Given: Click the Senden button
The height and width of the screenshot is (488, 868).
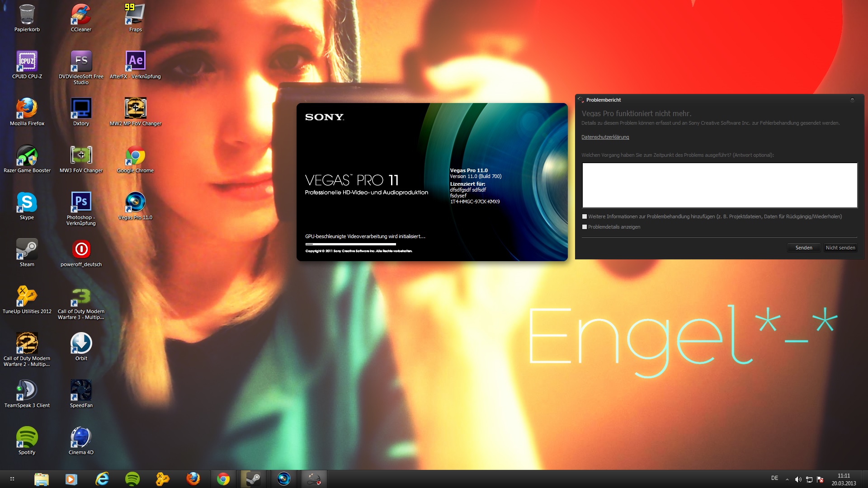Looking at the screenshot, I should (x=803, y=248).
